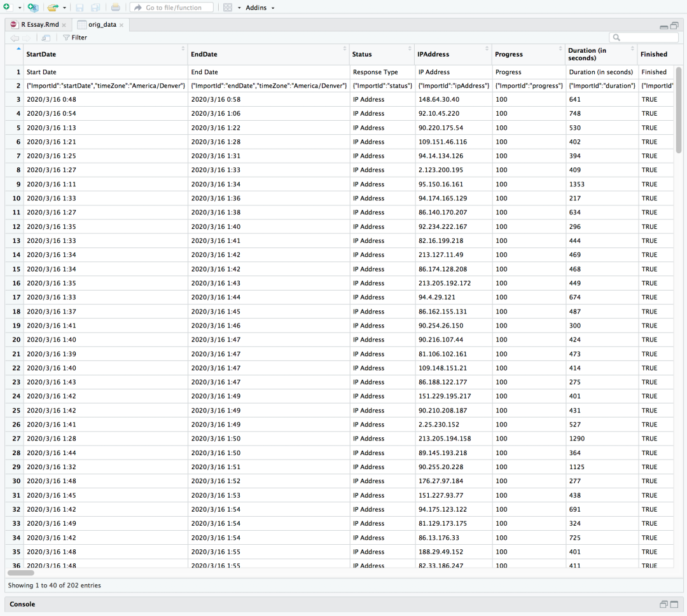Click the source pane vertical scrollbar

[x=679, y=109]
